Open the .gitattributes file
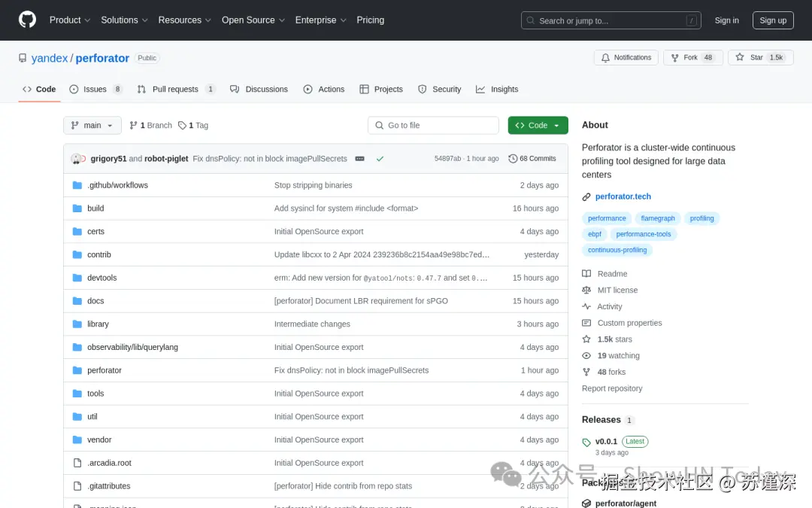 (109, 486)
